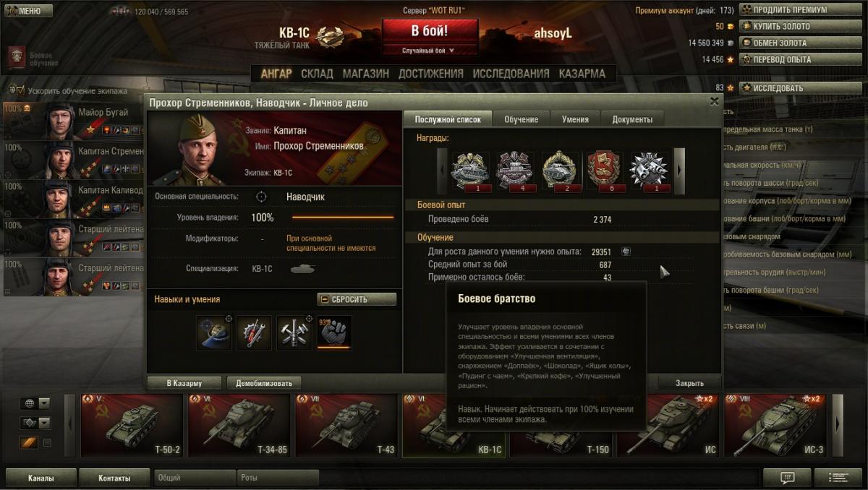
Task: Click the experience conversion icon beside 29351
Action: (x=626, y=252)
